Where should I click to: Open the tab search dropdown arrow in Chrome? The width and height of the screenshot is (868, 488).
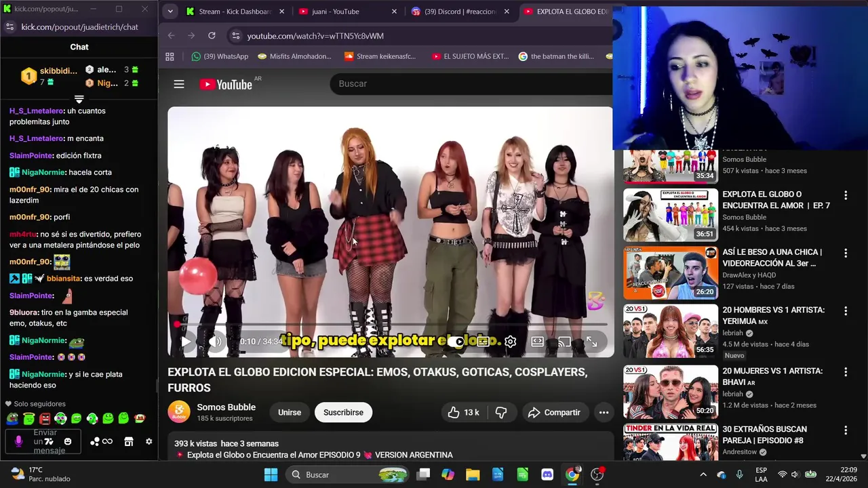(170, 12)
